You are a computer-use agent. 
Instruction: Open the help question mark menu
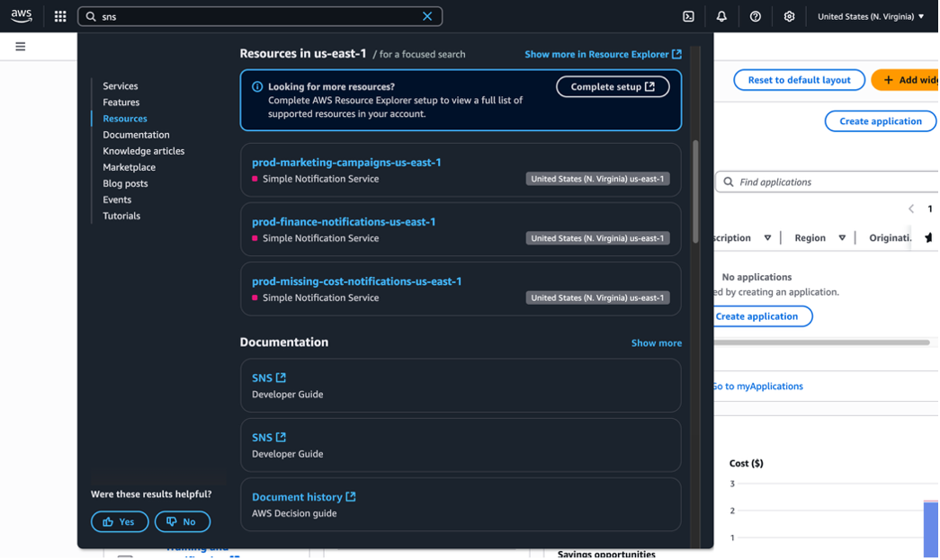click(x=755, y=16)
